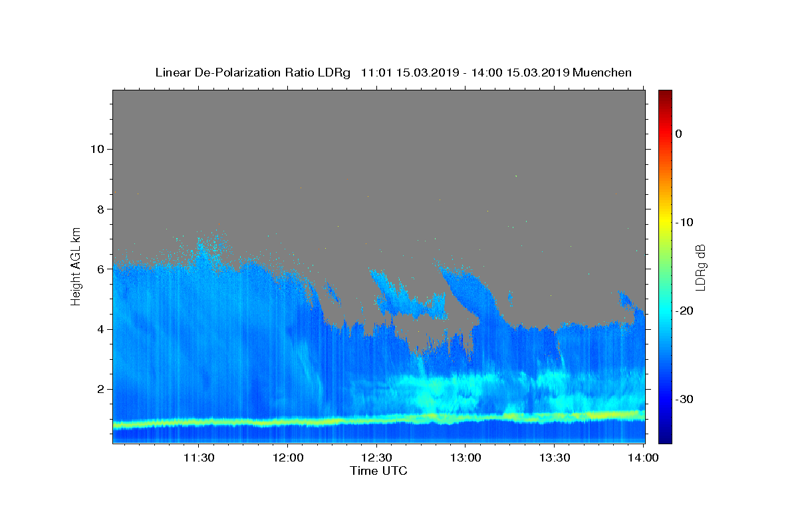Click the 11:30 time axis label
798x532 pixels.
198,458
